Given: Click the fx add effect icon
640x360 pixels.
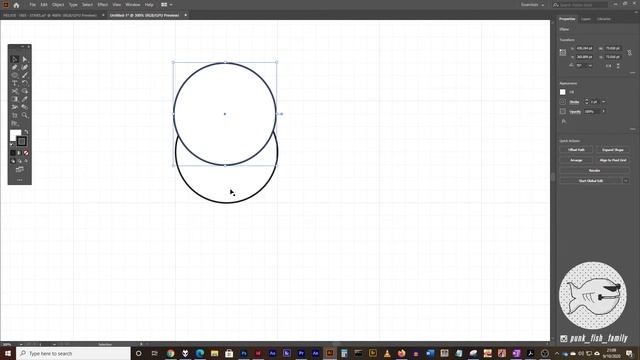Looking at the screenshot, I should [x=564, y=121].
